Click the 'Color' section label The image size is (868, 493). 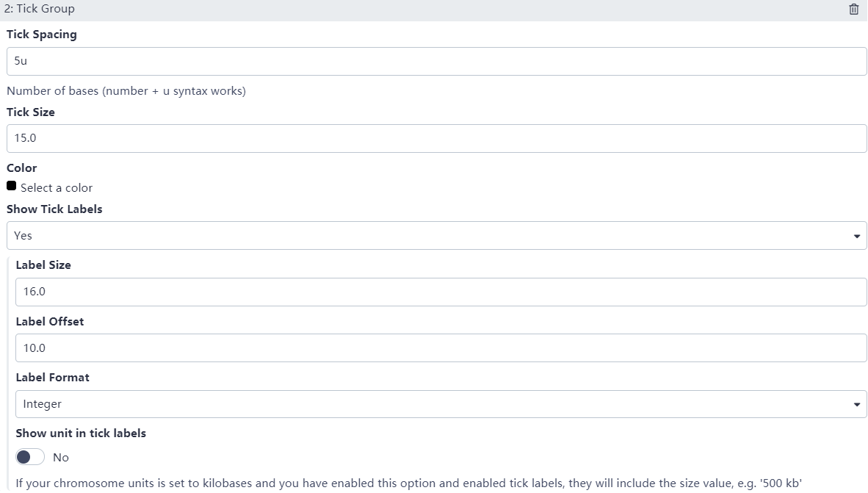pos(22,168)
